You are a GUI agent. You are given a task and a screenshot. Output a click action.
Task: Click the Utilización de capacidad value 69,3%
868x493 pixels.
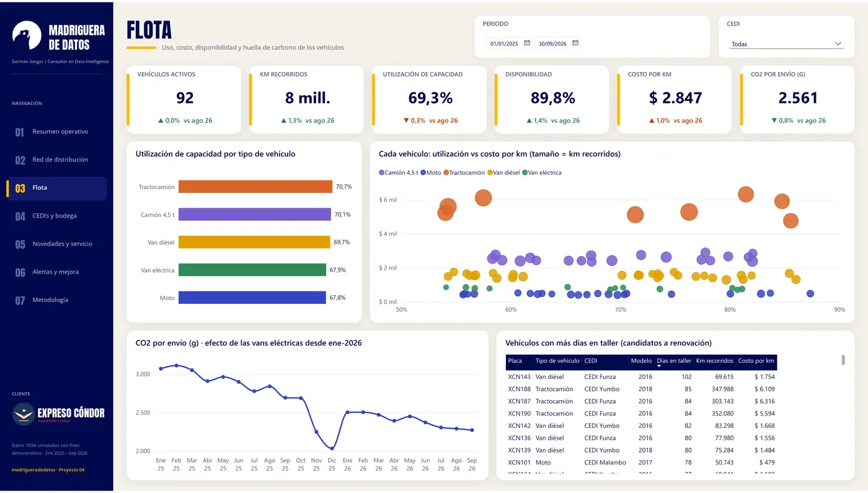[x=430, y=98]
